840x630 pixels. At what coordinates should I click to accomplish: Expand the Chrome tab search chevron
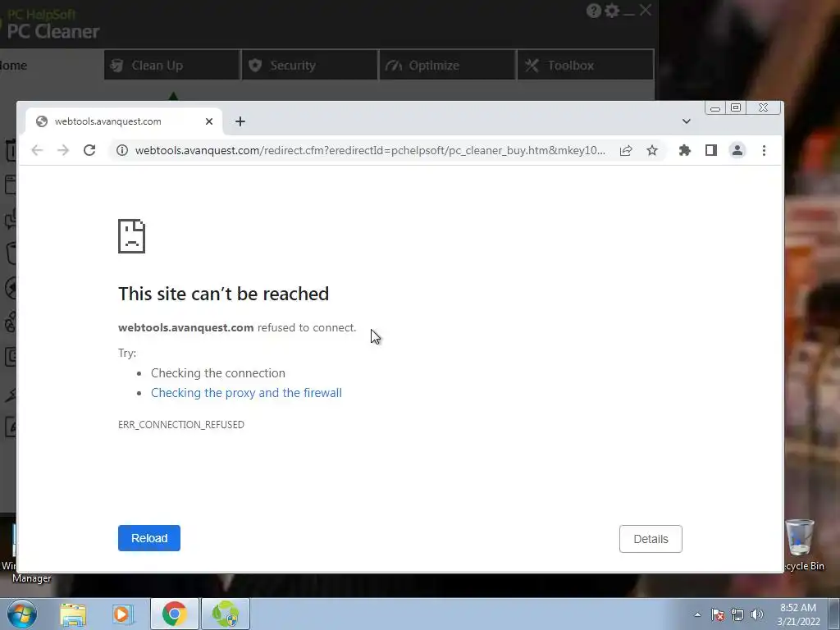687,121
